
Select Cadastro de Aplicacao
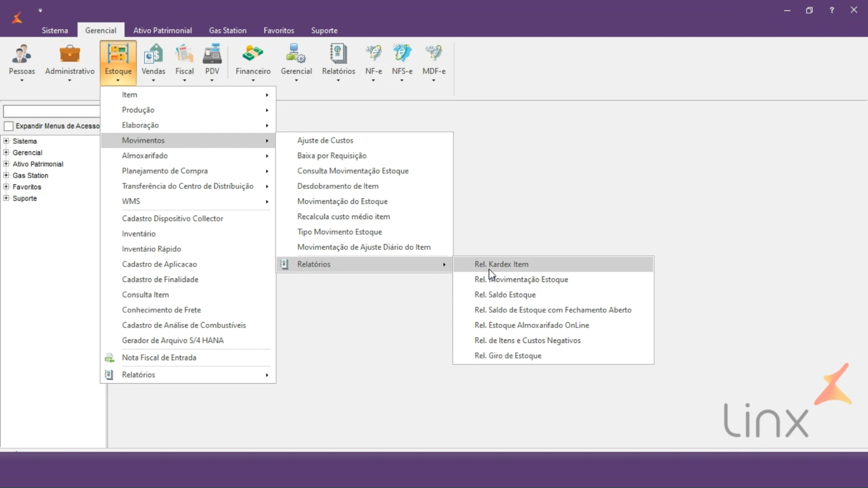pos(188,264)
